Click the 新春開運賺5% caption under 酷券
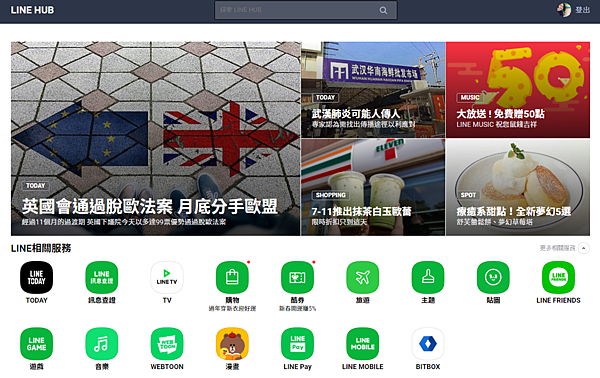 [x=297, y=309]
